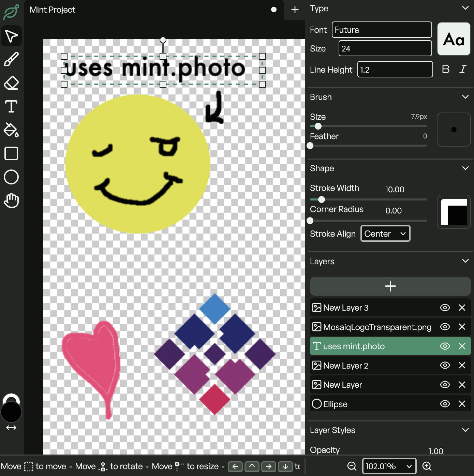This screenshot has height=476, width=474.
Task: Swap foreground and background colors
Action: (x=11, y=428)
